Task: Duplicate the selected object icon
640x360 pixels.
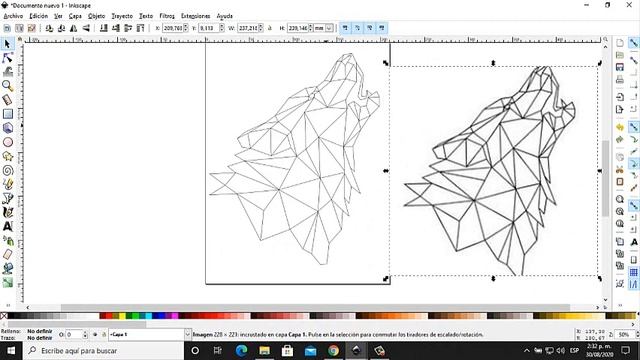Action: coord(620,242)
